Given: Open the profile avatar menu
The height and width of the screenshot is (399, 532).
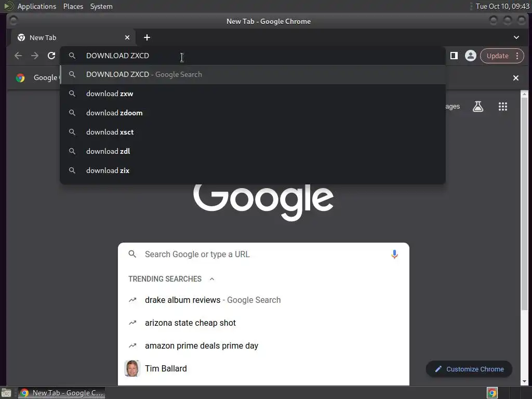Looking at the screenshot, I should click(x=471, y=56).
